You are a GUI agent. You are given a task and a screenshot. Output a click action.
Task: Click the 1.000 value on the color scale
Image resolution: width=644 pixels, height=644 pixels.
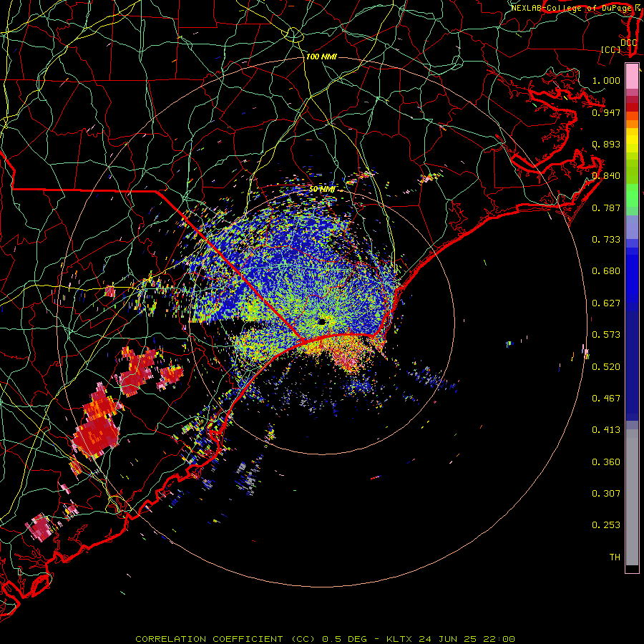(x=606, y=80)
